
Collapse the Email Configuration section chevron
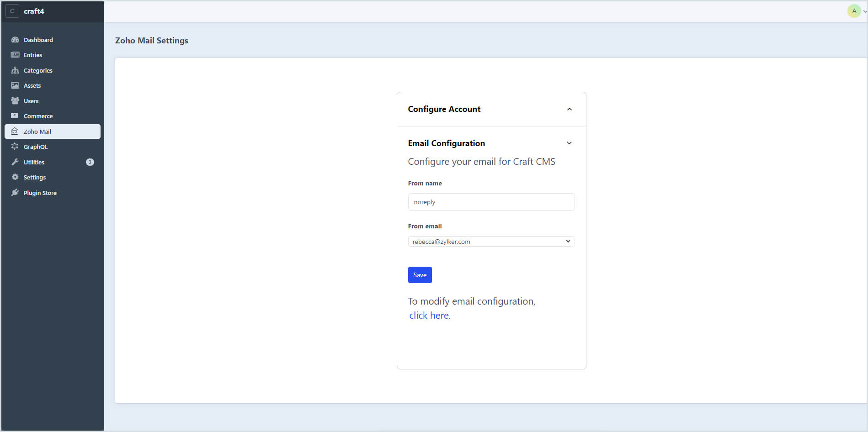569,143
